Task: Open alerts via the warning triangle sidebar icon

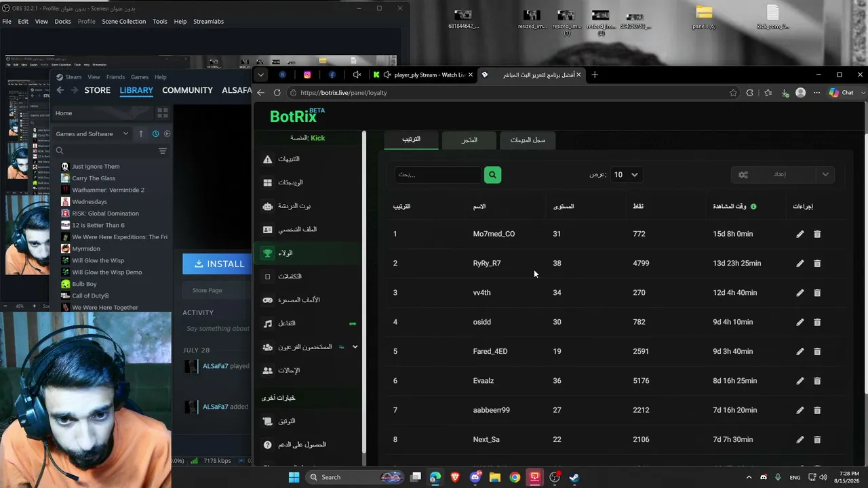Action: pos(268,159)
